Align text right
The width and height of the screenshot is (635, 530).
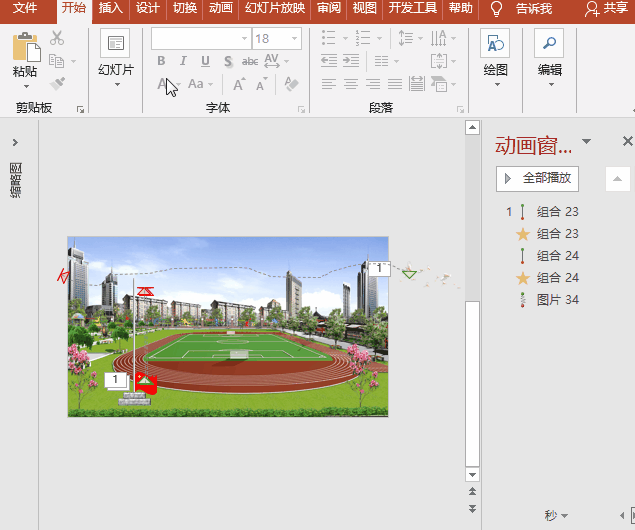point(373,84)
